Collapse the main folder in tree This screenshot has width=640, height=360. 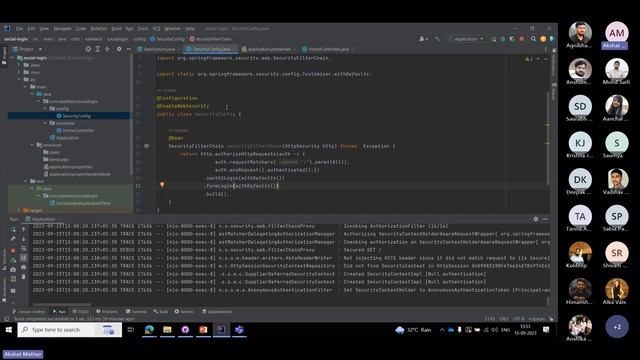click(26, 87)
